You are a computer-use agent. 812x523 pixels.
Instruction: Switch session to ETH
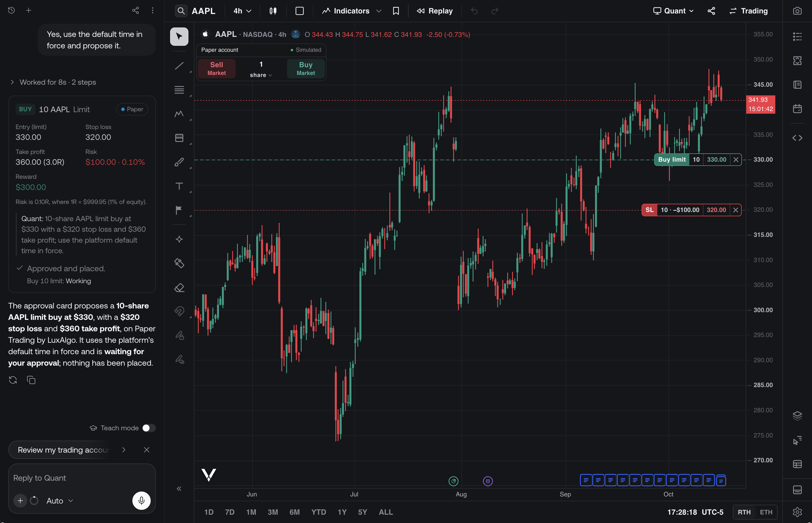(x=766, y=512)
